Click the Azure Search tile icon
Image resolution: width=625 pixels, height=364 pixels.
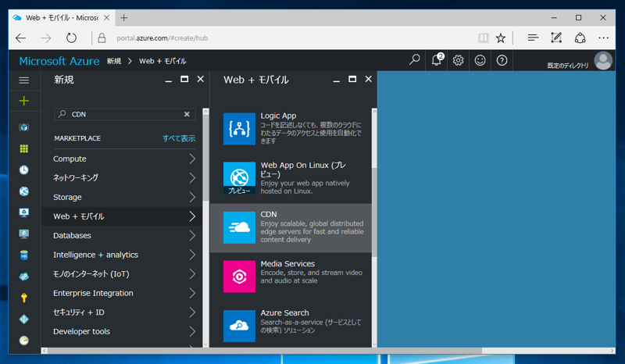pos(239,326)
